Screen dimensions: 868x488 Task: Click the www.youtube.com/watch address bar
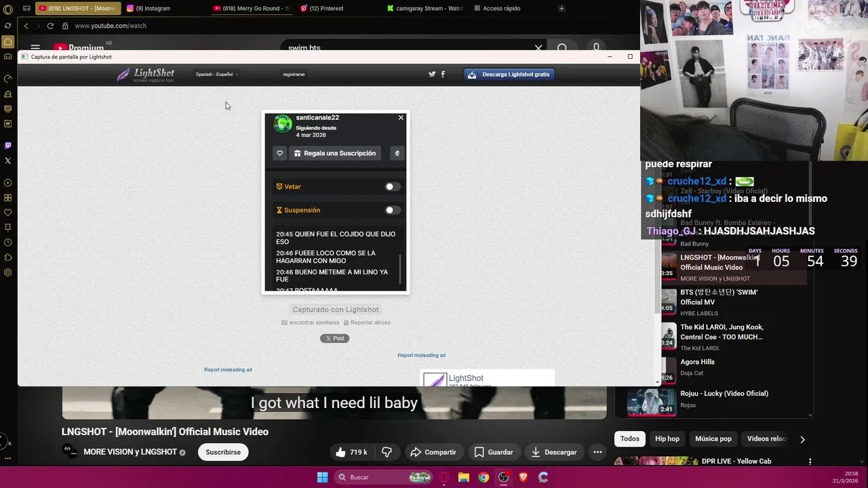click(x=111, y=26)
